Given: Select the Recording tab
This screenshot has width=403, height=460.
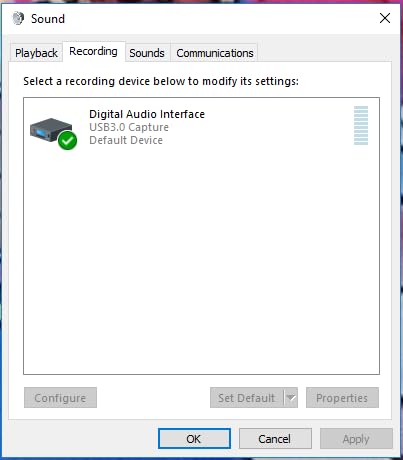Looking at the screenshot, I should 93,51.
